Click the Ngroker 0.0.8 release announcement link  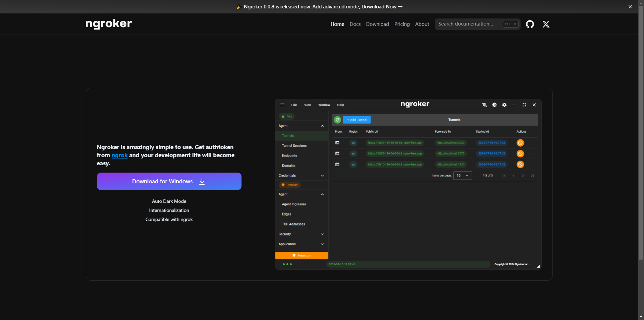pyautogui.click(x=320, y=7)
